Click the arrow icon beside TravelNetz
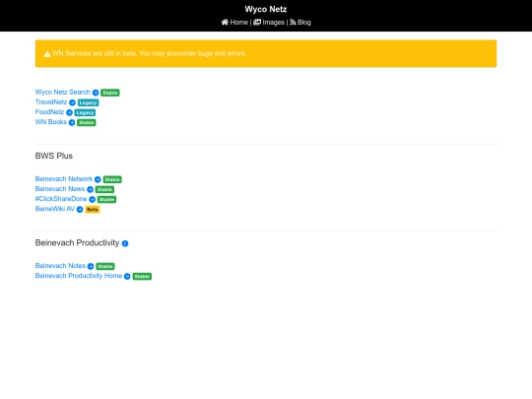The height and width of the screenshot is (399, 532). click(72, 102)
